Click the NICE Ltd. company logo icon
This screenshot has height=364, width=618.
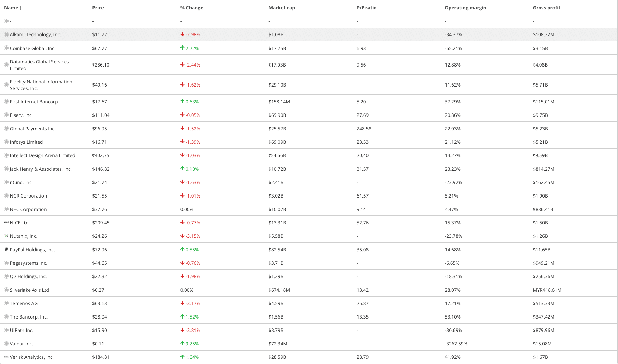[6, 223]
